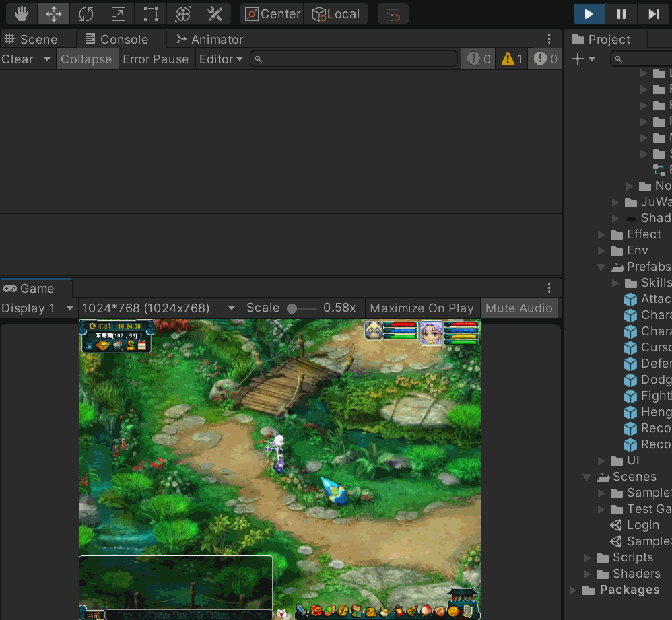Select the Shaders folder
The width and height of the screenshot is (672, 620).
[628, 574]
